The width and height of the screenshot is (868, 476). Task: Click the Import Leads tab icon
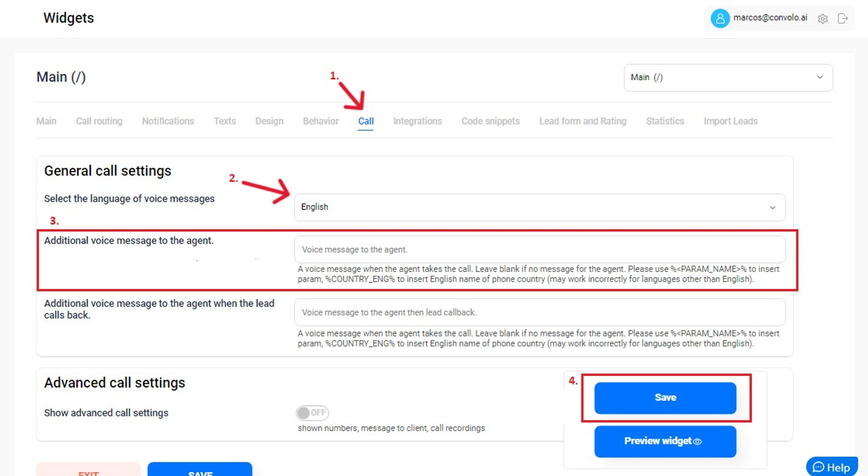pyautogui.click(x=730, y=121)
